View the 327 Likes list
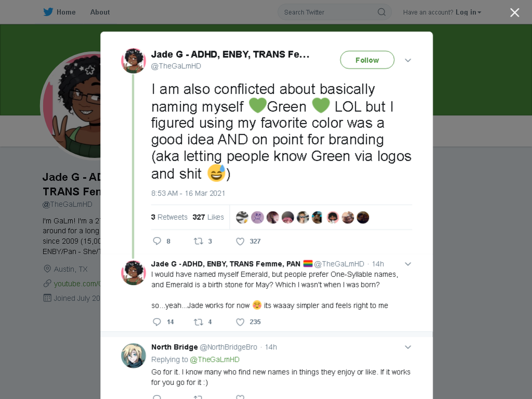Image resolution: width=532 pixels, height=399 pixels. click(x=208, y=217)
